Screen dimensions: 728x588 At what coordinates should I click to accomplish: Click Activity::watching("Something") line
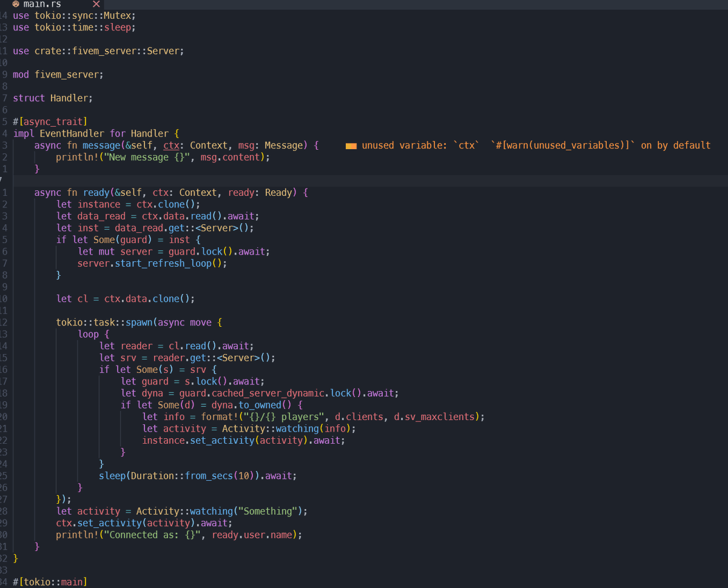[182, 511]
